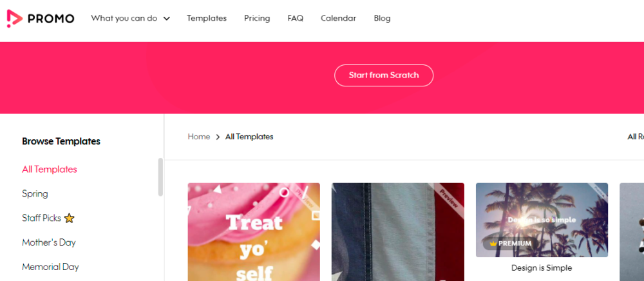The width and height of the screenshot is (644, 281).
Task: Go to Home breadcrumb link
Action: click(x=199, y=137)
